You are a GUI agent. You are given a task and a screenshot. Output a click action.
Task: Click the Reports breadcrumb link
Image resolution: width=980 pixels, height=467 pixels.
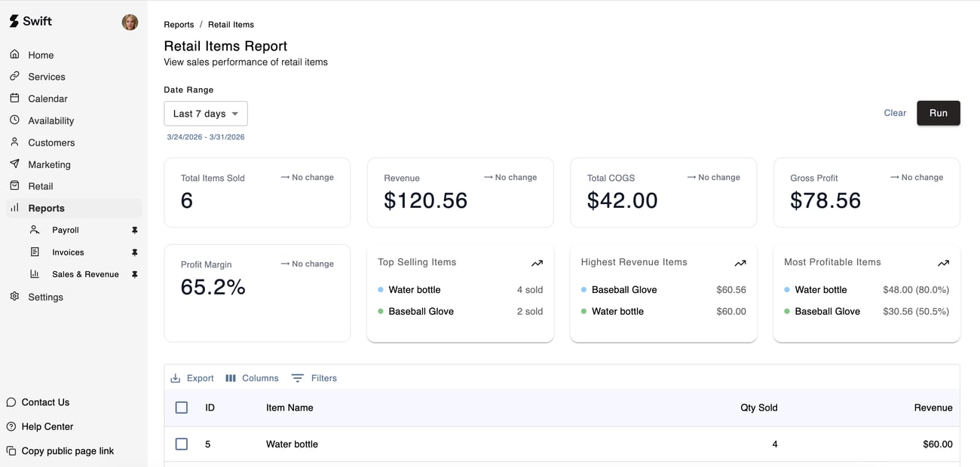pos(179,25)
